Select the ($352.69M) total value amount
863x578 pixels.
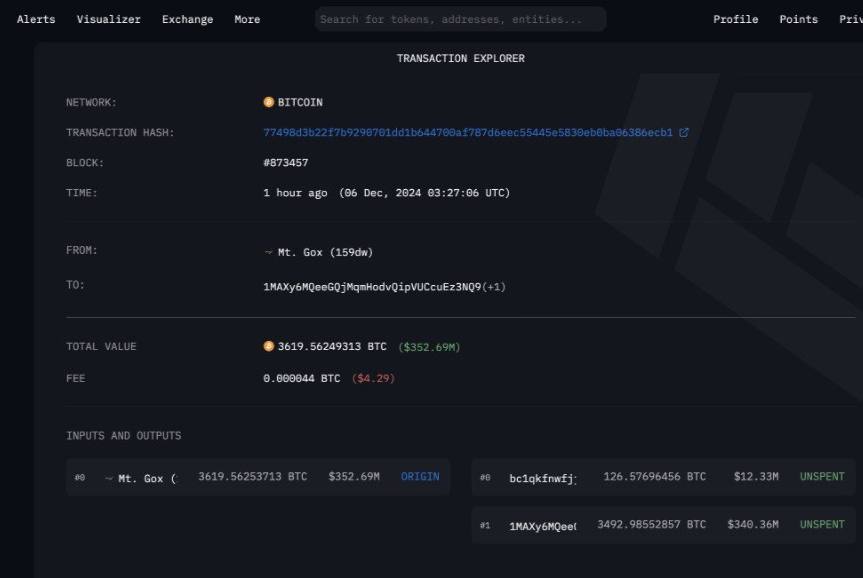(x=429, y=347)
